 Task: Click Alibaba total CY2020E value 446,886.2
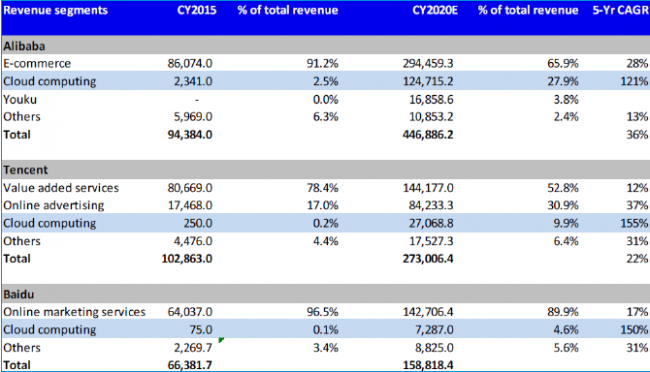[x=428, y=135]
